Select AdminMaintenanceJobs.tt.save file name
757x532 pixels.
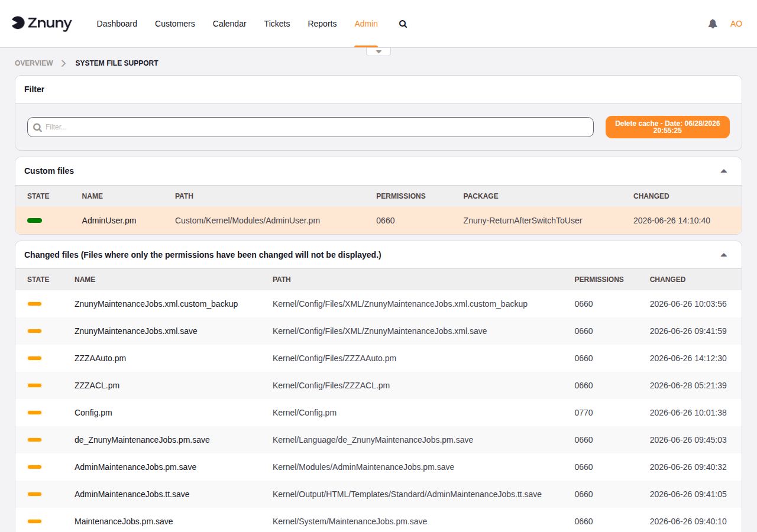click(x=132, y=494)
